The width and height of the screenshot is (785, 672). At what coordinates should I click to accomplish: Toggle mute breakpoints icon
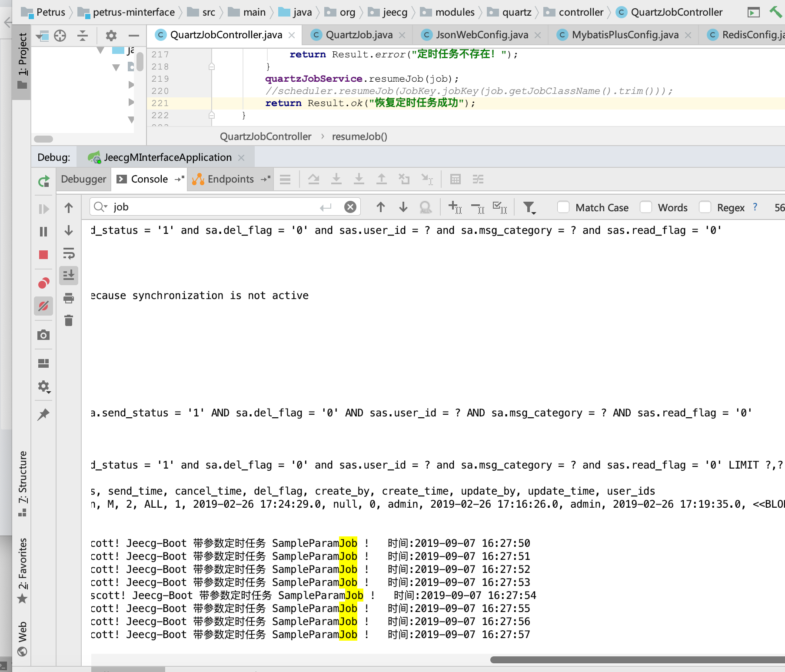43,306
